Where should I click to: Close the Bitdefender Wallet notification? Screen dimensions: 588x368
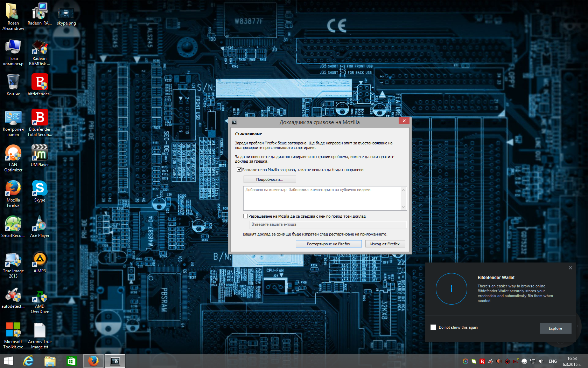coord(570,268)
